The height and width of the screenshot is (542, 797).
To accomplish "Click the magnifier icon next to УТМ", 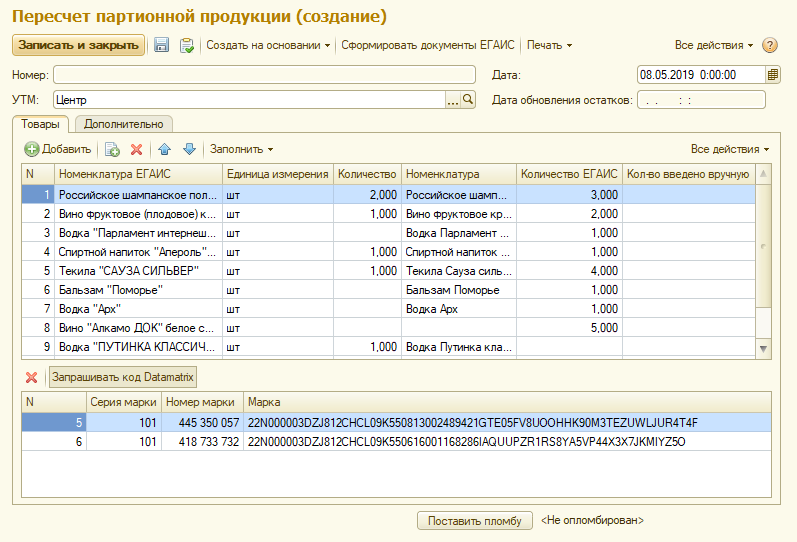I will 468,99.
